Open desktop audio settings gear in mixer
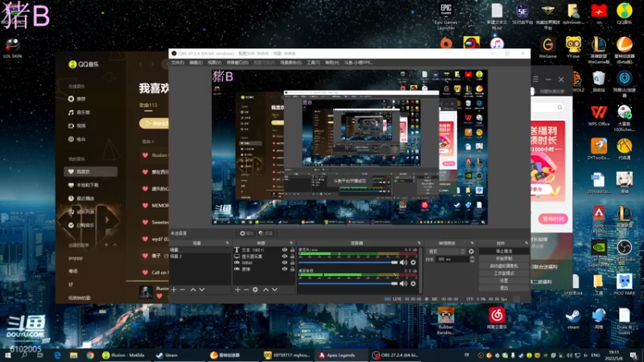Viewport: 644px width, 362px height. point(413,283)
